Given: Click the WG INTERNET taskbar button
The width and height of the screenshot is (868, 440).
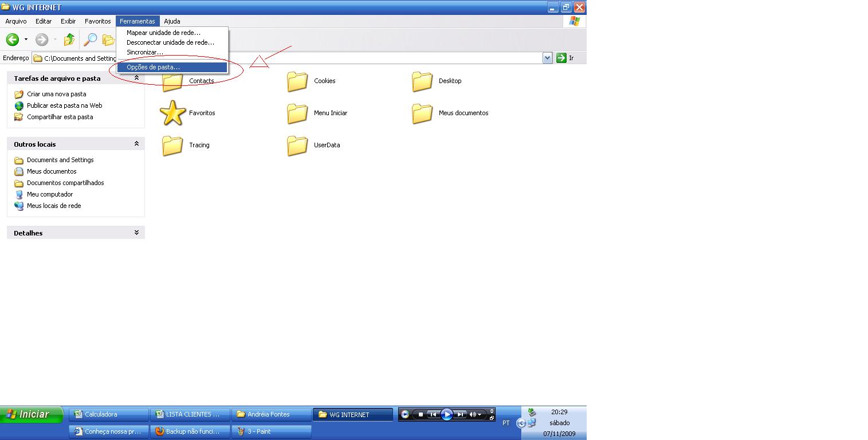Looking at the screenshot, I should pos(353,414).
